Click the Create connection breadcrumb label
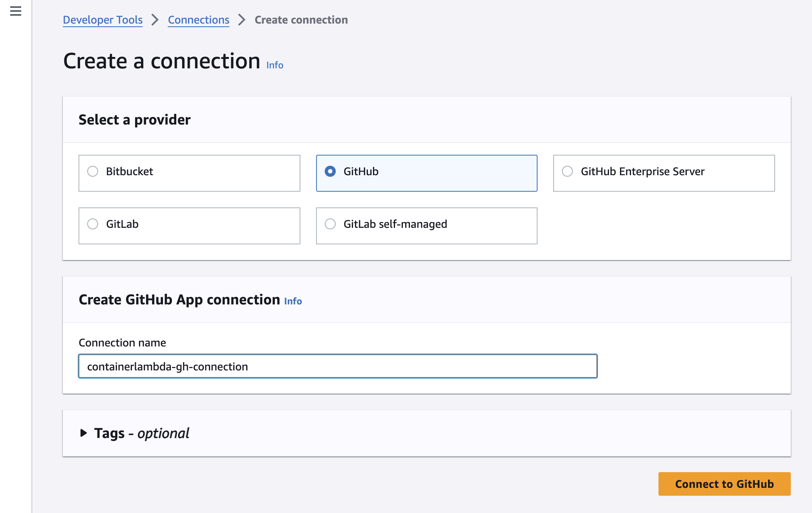The height and width of the screenshot is (513, 812). click(x=301, y=20)
